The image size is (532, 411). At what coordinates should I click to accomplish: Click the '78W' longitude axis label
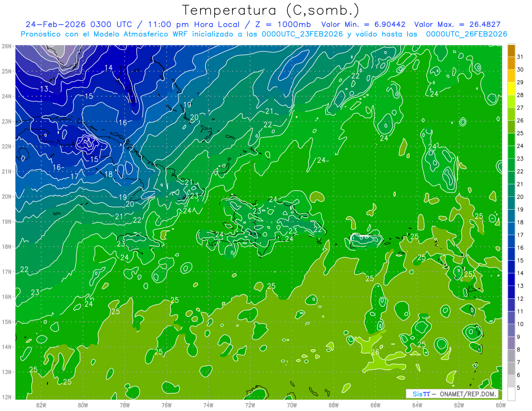click(125, 405)
